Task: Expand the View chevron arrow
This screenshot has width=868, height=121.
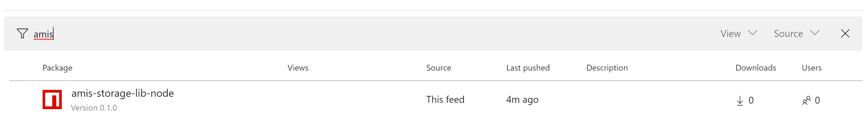Action: (x=752, y=33)
